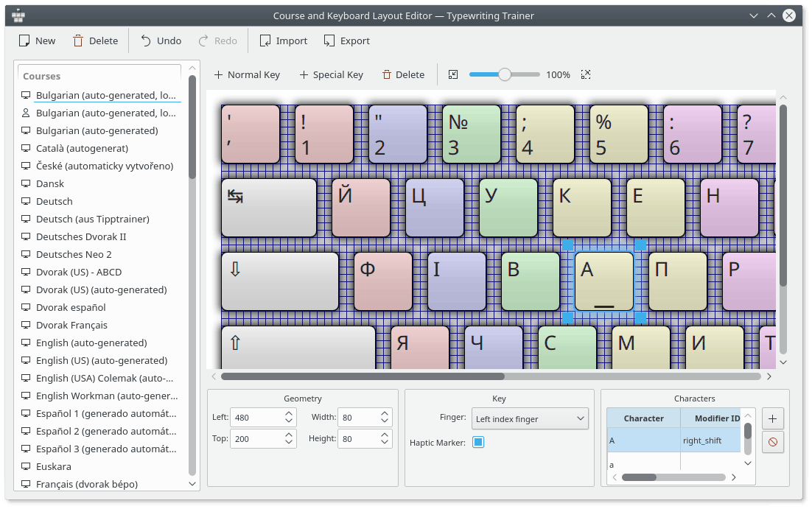
Task: Select the Е key on the keyboard
Action: [656, 208]
